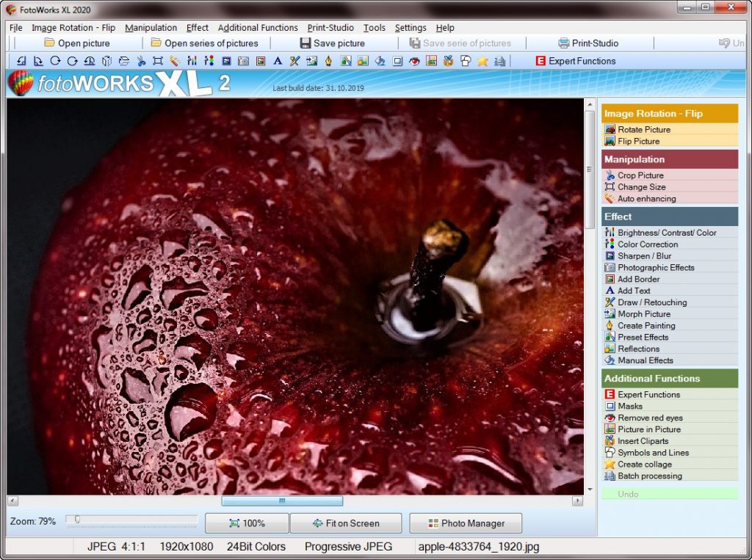Viewport: 752px width, 560px height.
Task: Open the Print-Studio menu
Action: coord(330,27)
